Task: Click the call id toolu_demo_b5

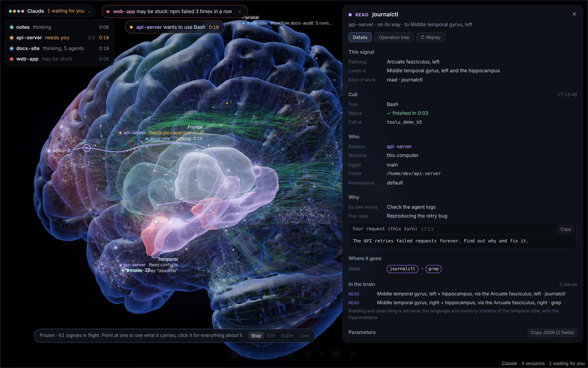Action: pos(404,122)
